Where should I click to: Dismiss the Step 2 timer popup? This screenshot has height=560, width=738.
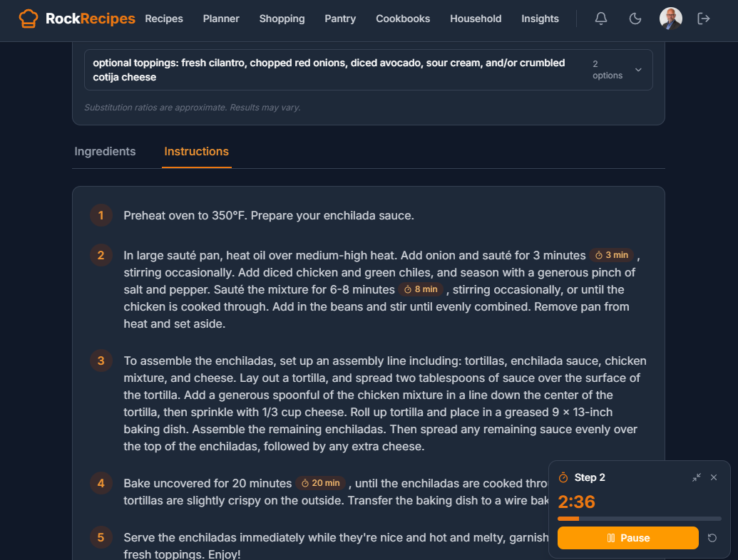pyautogui.click(x=714, y=477)
